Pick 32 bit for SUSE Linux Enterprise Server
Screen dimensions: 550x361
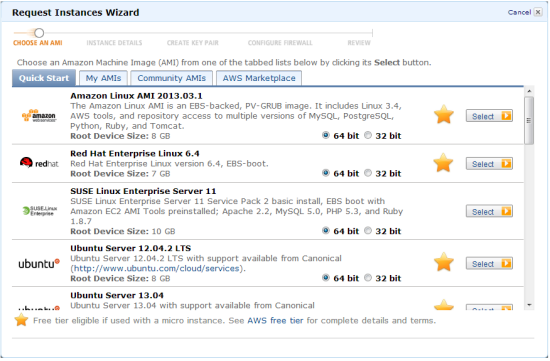coord(368,230)
